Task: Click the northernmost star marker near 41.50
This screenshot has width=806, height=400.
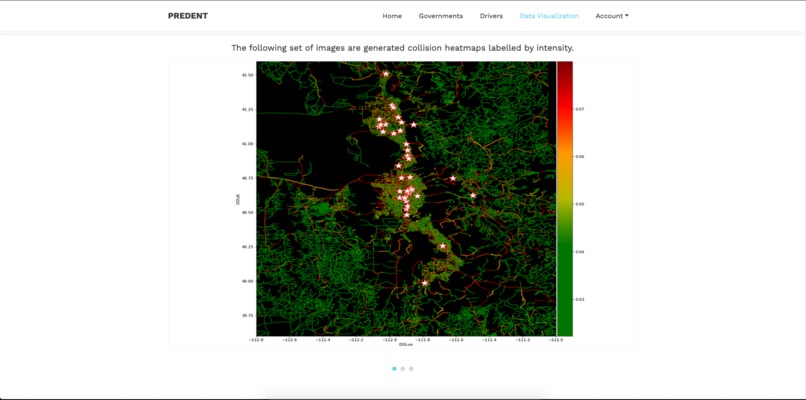Action: click(386, 74)
